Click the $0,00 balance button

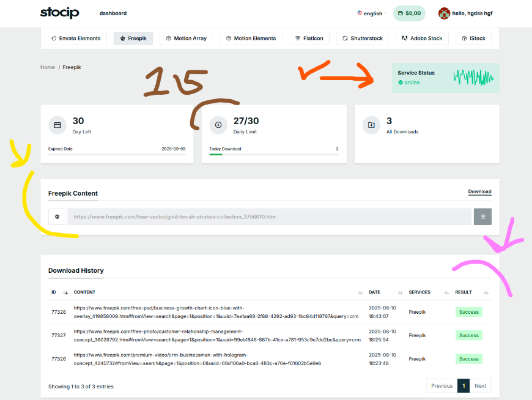409,13
